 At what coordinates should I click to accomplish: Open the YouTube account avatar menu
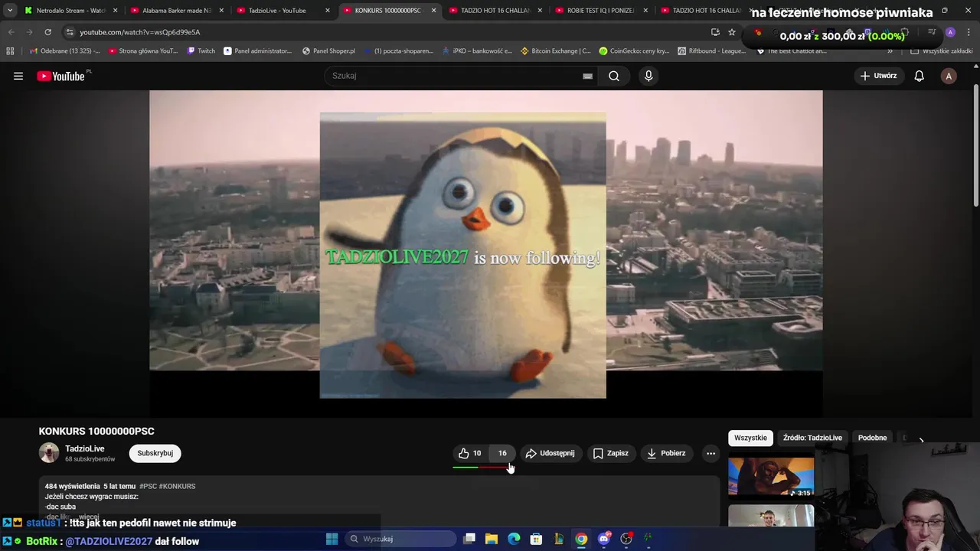coord(949,76)
